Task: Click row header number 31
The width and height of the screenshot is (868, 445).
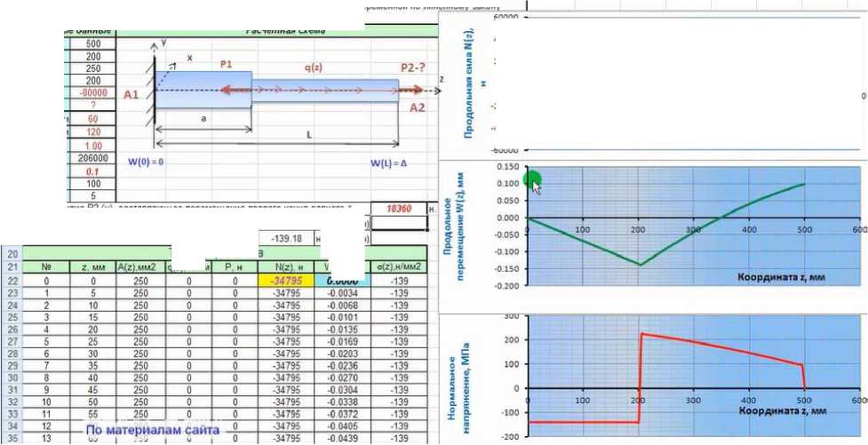Action: click(11, 390)
